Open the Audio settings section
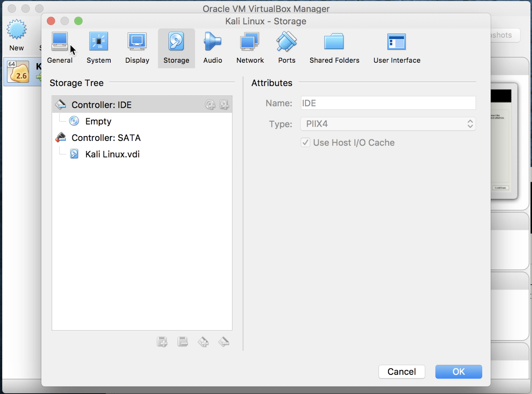This screenshot has width=532, height=394. click(x=213, y=48)
